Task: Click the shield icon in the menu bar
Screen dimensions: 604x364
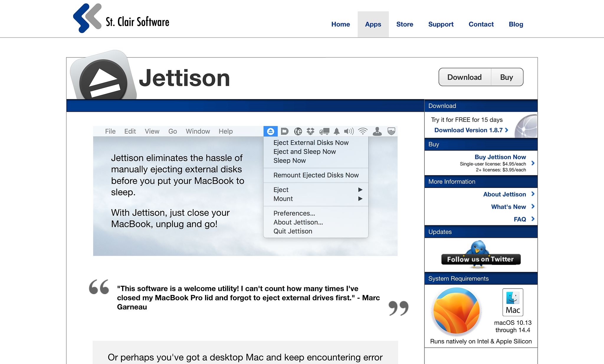Action: tap(391, 131)
